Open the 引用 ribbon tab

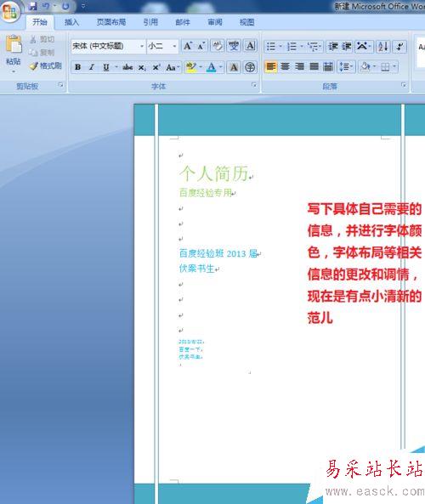pyautogui.click(x=150, y=22)
